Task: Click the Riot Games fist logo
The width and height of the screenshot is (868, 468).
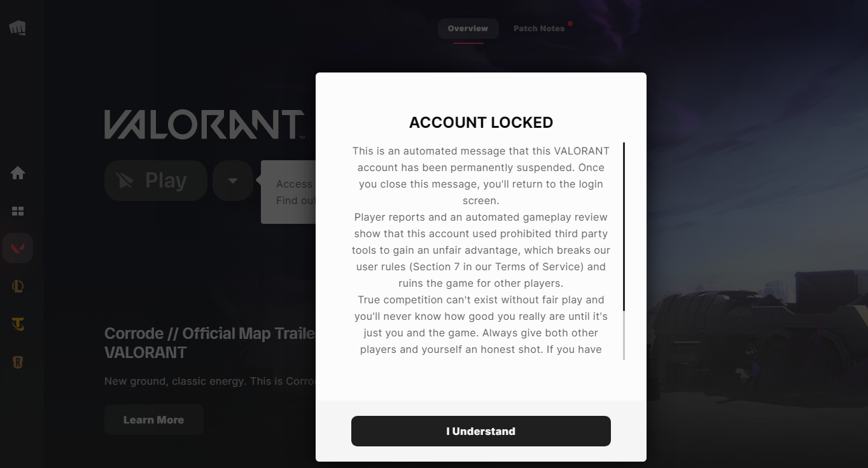Action: (17, 28)
